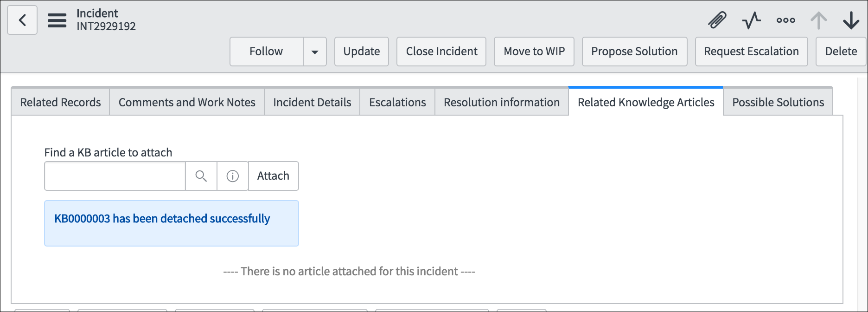868x312 pixels.
Task: Open the Follow button dropdown arrow
Action: [x=315, y=52]
